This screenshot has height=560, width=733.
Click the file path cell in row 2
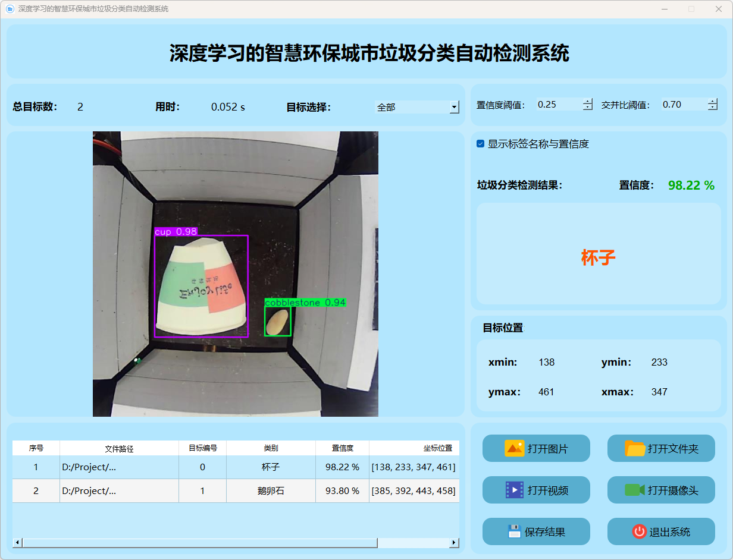coord(120,491)
